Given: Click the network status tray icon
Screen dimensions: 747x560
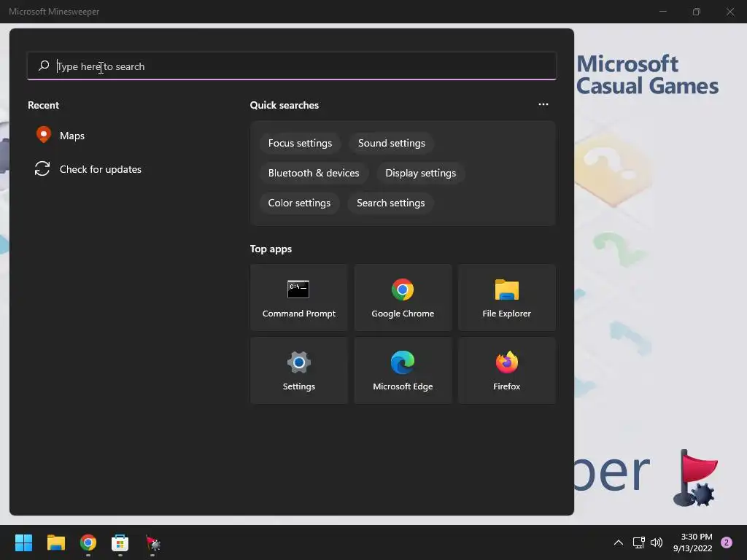Looking at the screenshot, I should (638, 542).
